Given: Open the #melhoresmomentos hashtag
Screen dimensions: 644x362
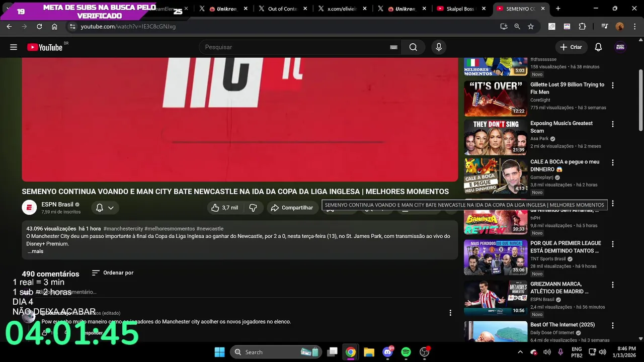Looking at the screenshot, I should click(170, 229).
